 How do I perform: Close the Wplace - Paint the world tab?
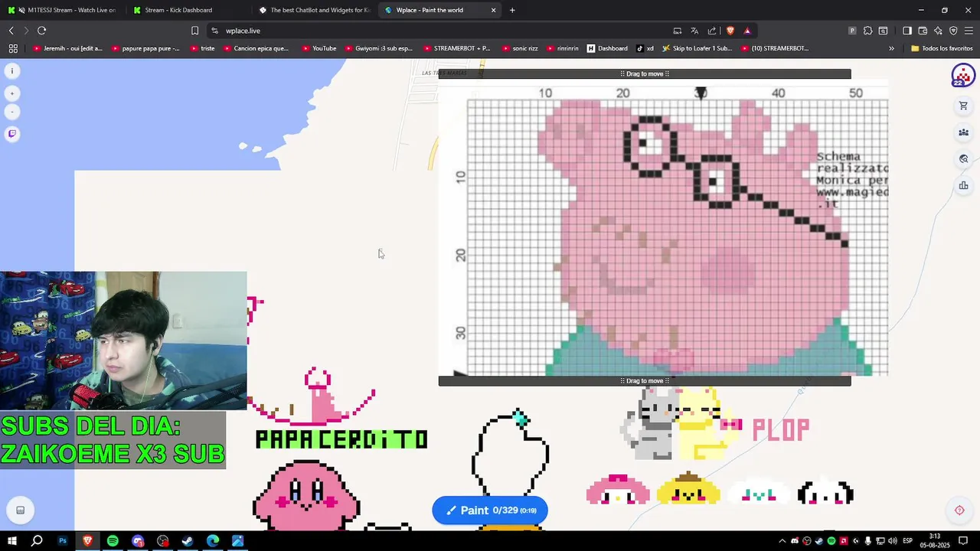tap(493, 10)
